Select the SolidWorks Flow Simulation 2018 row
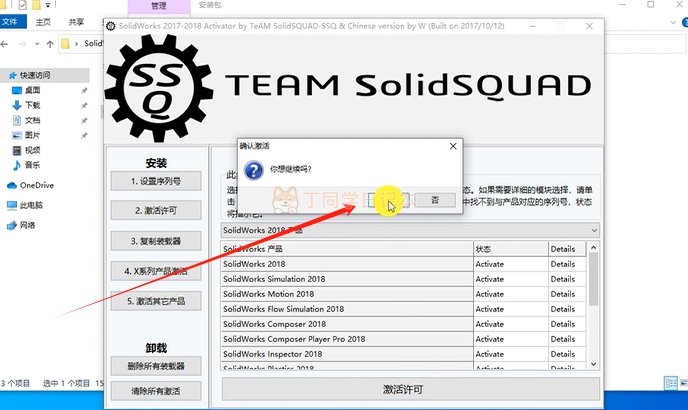 (x=347, y=309)
